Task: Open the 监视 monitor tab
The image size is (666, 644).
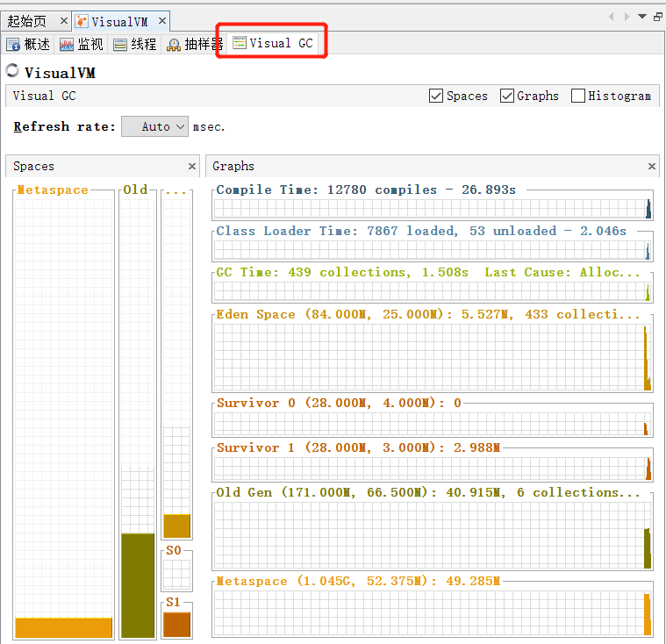Action: point(81,44)
